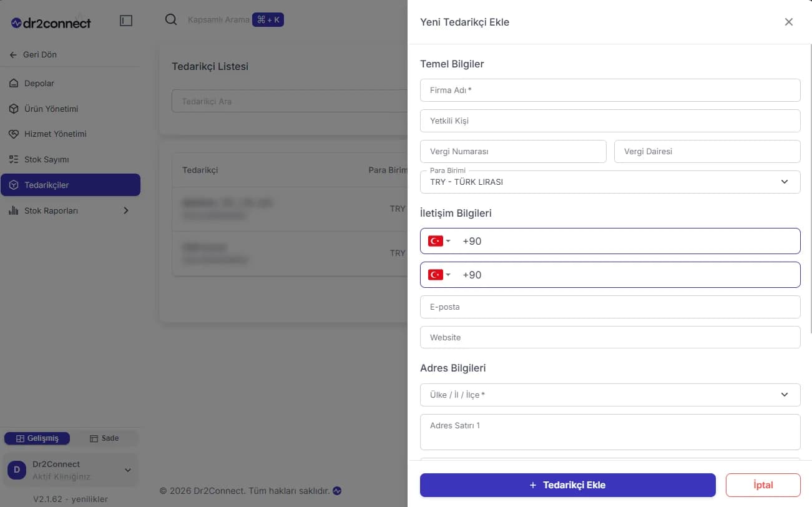Screen dimensions: 812x507
Task: Open the first phone country flag selector
Action: tap(439, 241)
